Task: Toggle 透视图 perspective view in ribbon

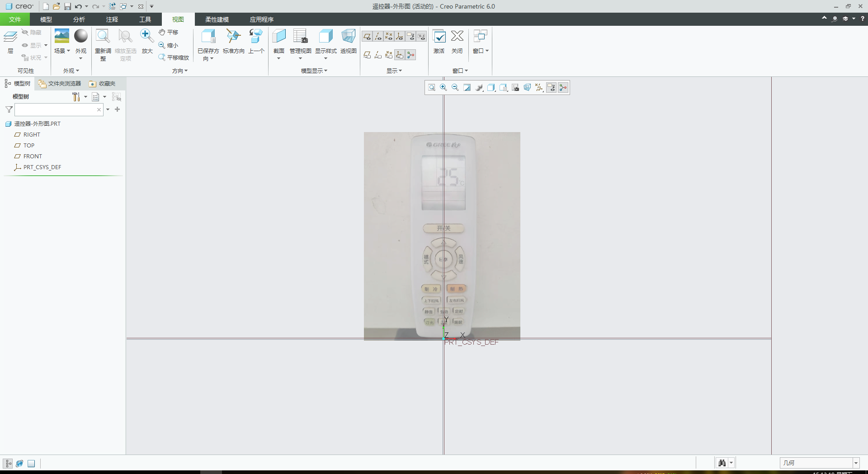Action: 348,37
